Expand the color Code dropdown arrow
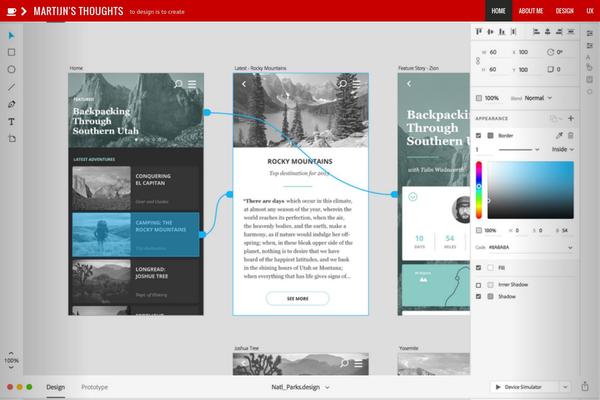Screen dimensions: 600x400 (x=570, y=248)
